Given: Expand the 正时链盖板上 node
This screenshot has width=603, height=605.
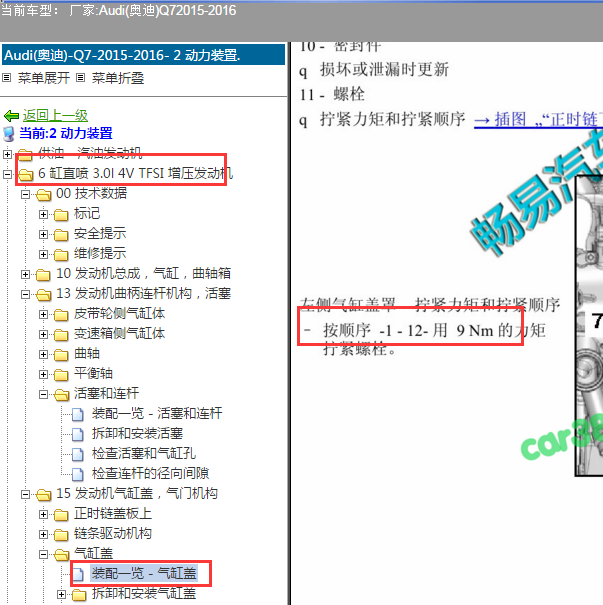Looking at the screenshot, I should click(x=44, y=514).
